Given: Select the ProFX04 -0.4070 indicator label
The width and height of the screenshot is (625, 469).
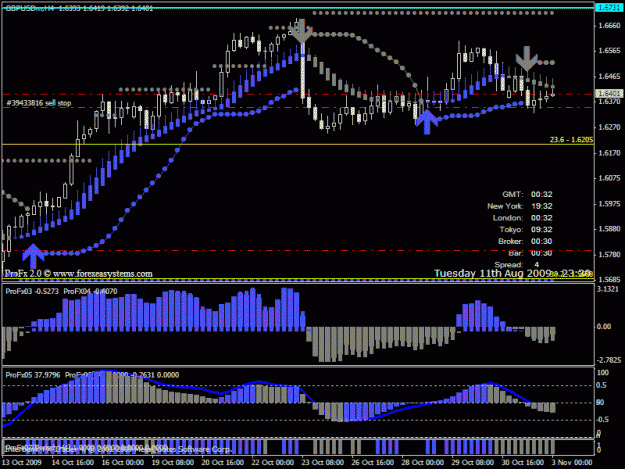Looking at the screenshot, I should click(x=90, y=291).
